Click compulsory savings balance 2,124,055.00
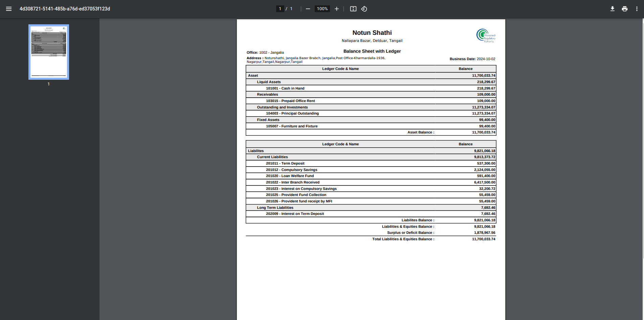The image size is (644, 320). pos(485,170)
